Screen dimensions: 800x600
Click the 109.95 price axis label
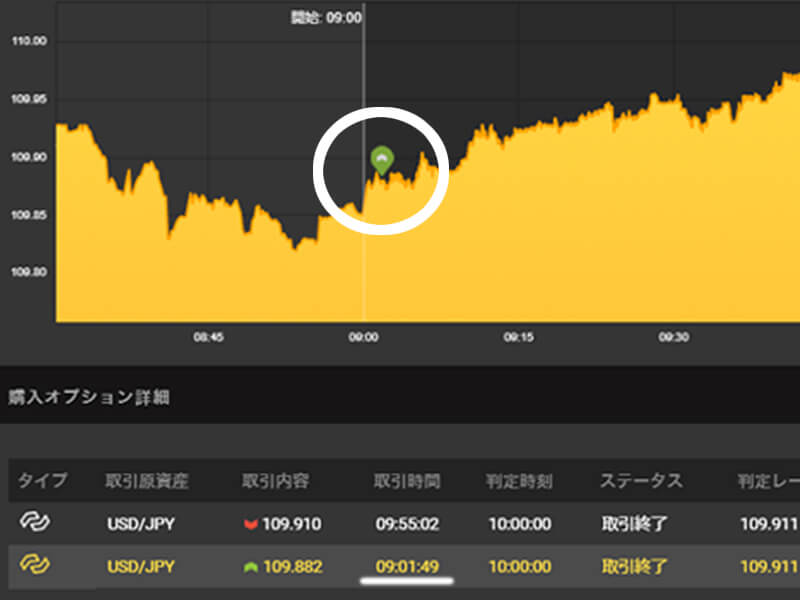click(29, 98)
